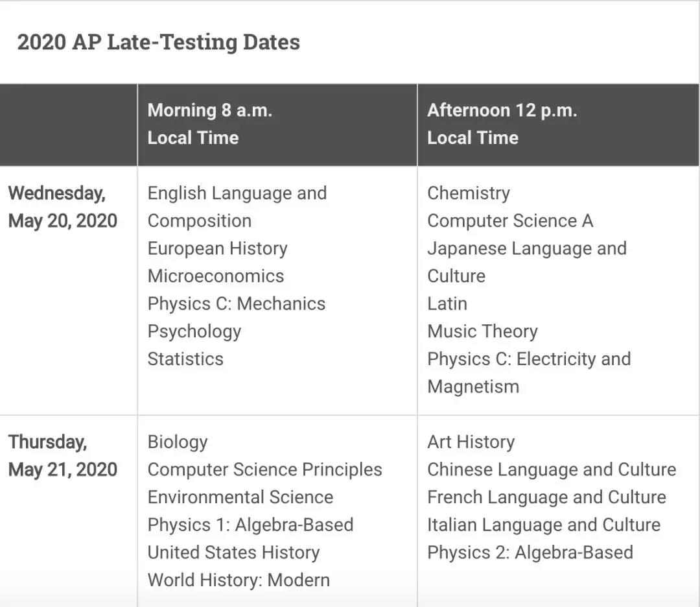This screenshot has width=700, height=607.
Task: Select the "Afternoon 12 p.m. Local Time" column header
Action: (x=502, y=124)
